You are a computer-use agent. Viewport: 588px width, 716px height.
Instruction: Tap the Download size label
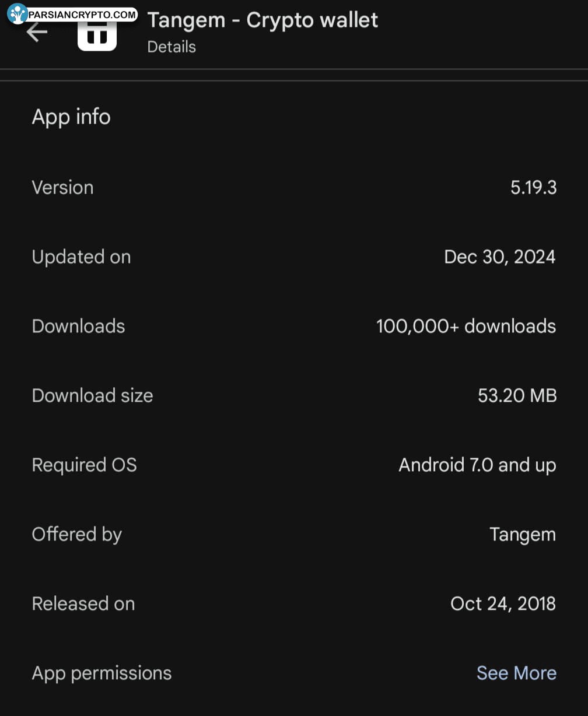point(92,395)
